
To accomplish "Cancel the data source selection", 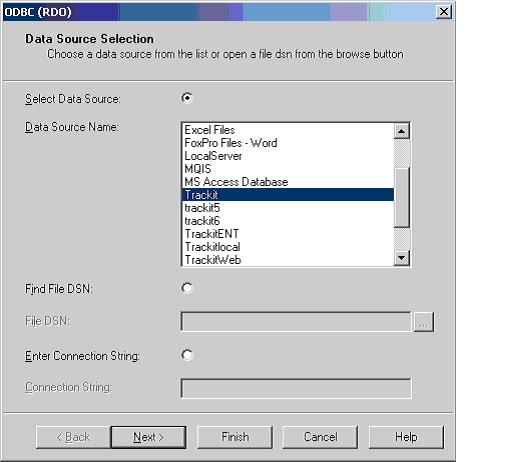I will click(320, 437).
